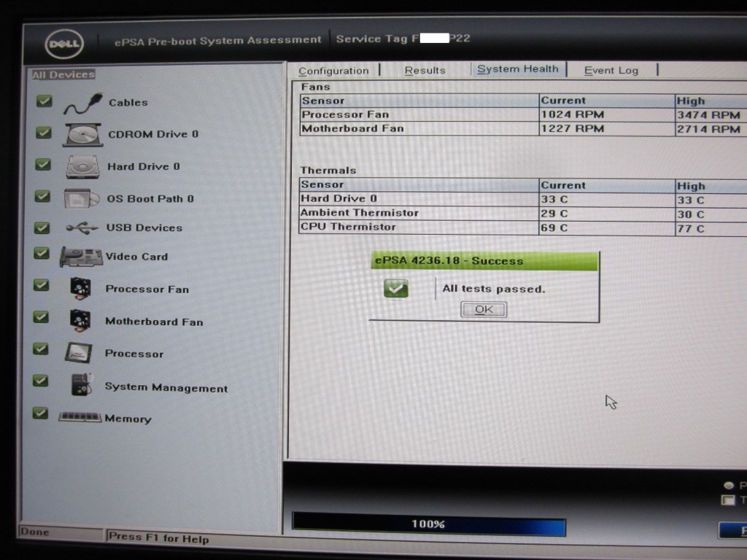Screen dimensions: 747x560
Task: Click the Hard Drive 0 device label
Action: (144, 166)
